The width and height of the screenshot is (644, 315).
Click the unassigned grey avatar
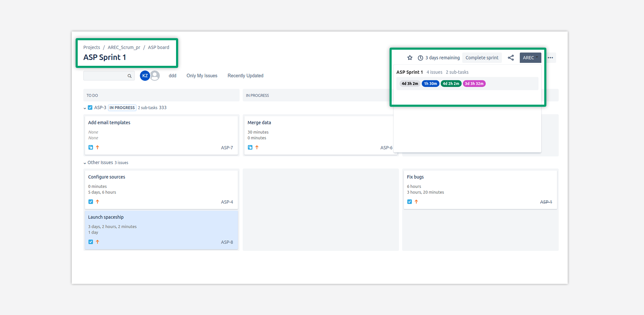coord(155,76)
